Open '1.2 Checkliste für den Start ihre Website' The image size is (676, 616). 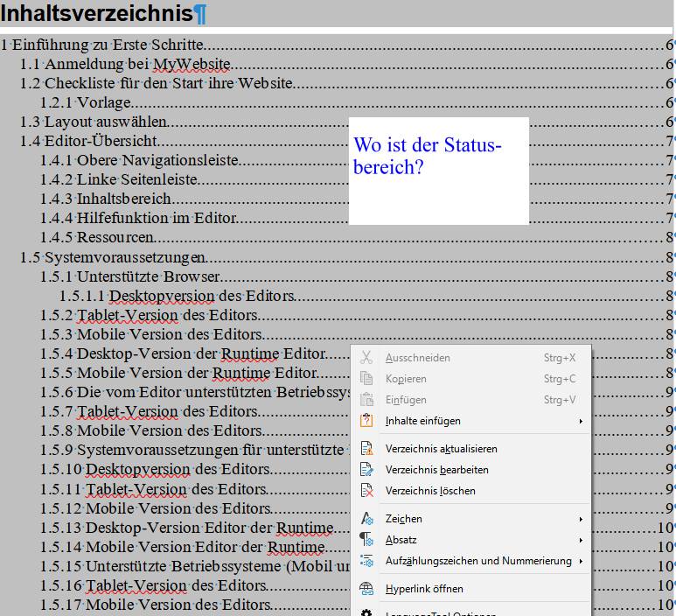click(x=157, y=83)
